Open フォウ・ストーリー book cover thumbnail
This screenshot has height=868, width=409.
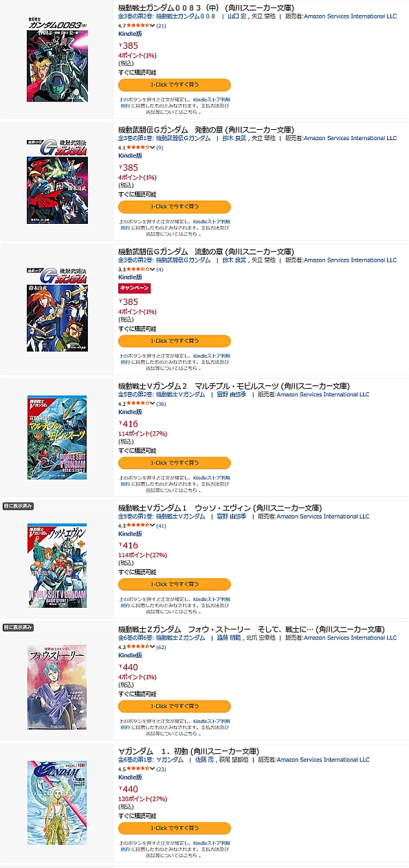[x=57, y=687]
